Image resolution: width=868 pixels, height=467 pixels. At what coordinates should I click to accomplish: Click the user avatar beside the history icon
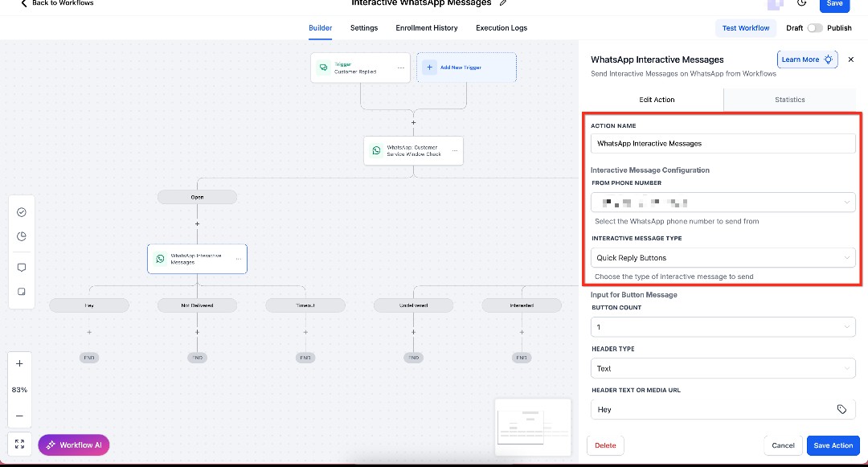tap(775, 4)
